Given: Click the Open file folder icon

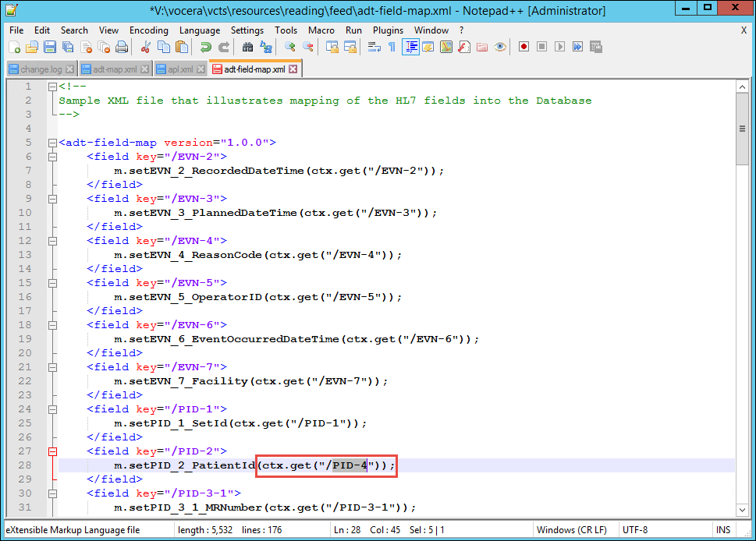Looking at the screenshot, I should click(32, 48).
